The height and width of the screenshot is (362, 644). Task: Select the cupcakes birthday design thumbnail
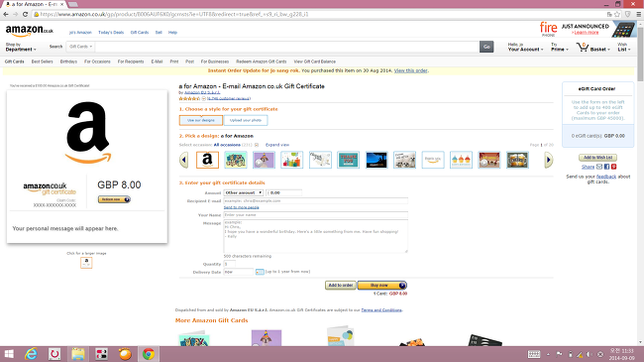click(x=461, y=160)
